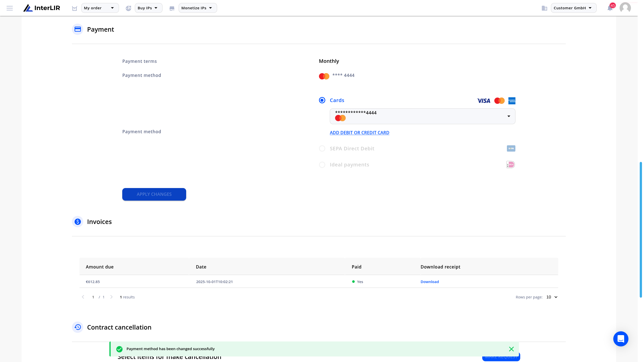Click the Invoices dollar icon
The image size is (644, 362).
(x=77, y=222)
